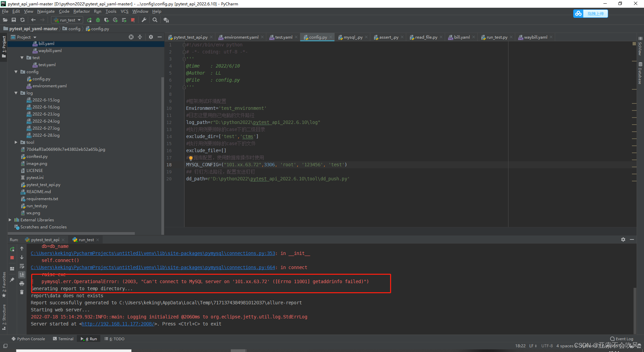Click the Search Everywhere magnifier
Image resolution: width=644 pixels, height=352 pixels.
[x=155, y=20]
